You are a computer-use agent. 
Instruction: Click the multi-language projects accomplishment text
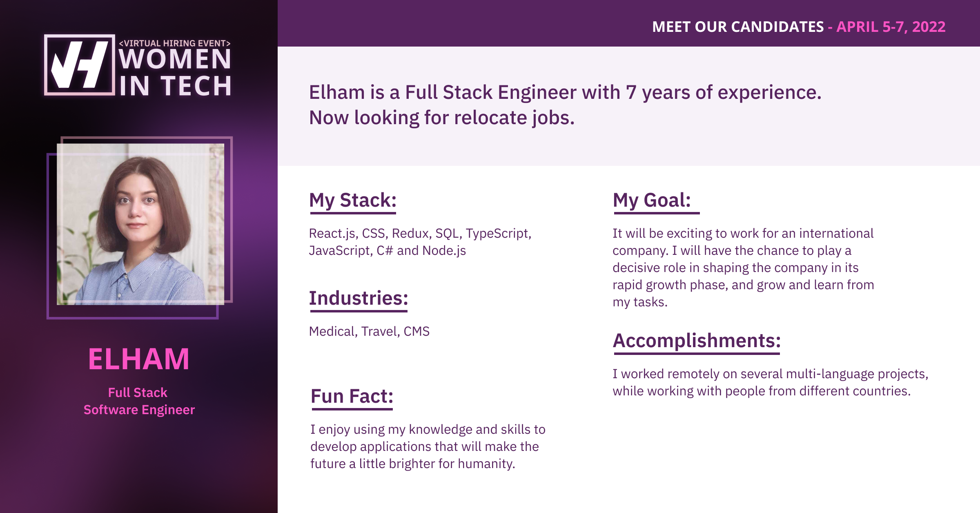pos(771,382)
